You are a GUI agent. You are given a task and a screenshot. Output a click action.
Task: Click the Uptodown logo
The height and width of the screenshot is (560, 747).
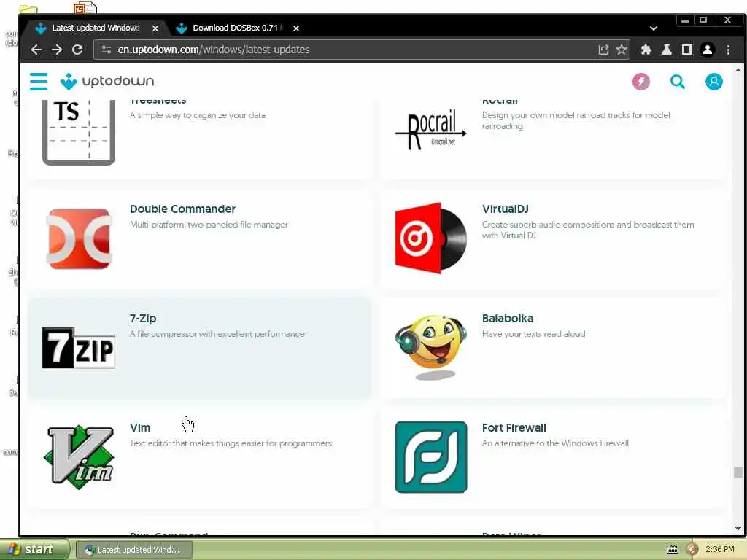click(107, 82)
